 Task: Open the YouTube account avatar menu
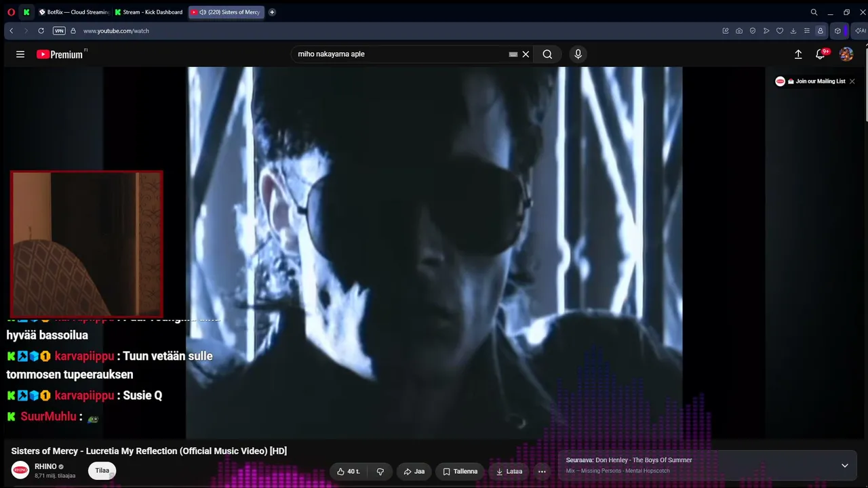[x=846, y=54]
